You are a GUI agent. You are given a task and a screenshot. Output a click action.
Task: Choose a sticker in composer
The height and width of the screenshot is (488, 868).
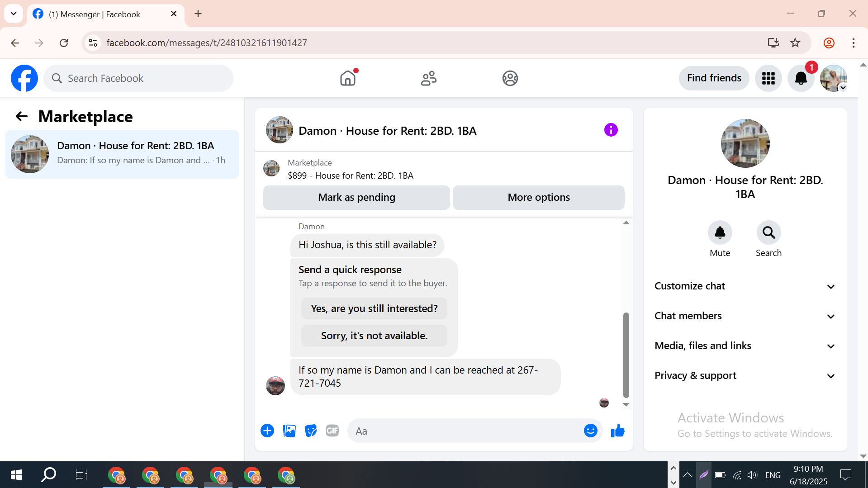(311, 431)
